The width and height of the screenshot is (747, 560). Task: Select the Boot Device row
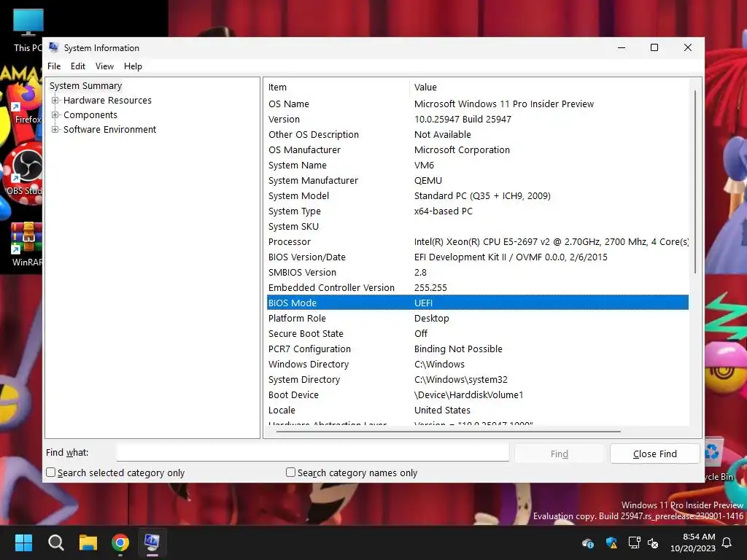(x=477, y=394)
